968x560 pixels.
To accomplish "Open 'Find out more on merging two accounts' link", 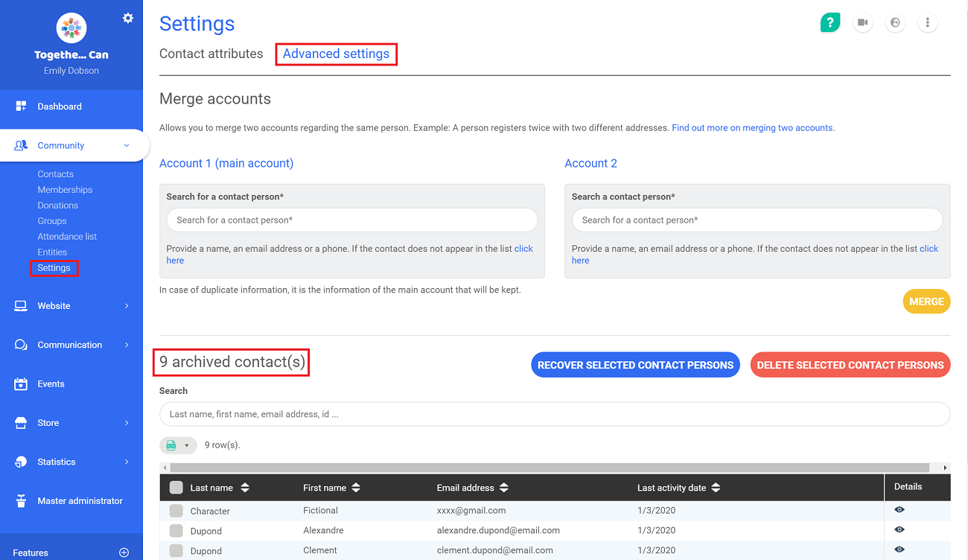I will [753, 128].
